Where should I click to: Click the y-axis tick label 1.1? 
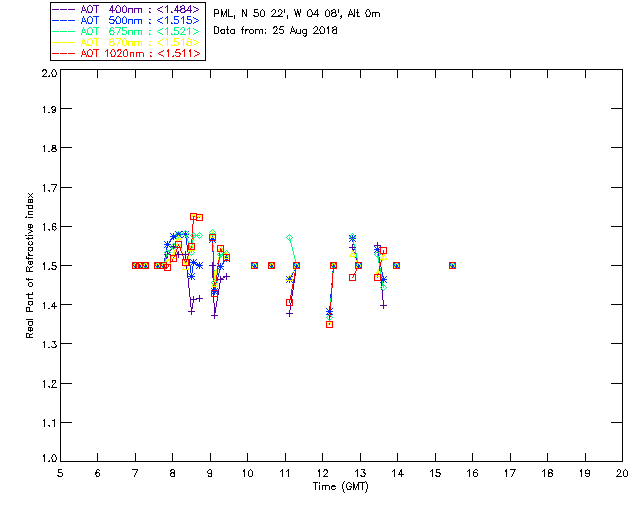[49, 423]
